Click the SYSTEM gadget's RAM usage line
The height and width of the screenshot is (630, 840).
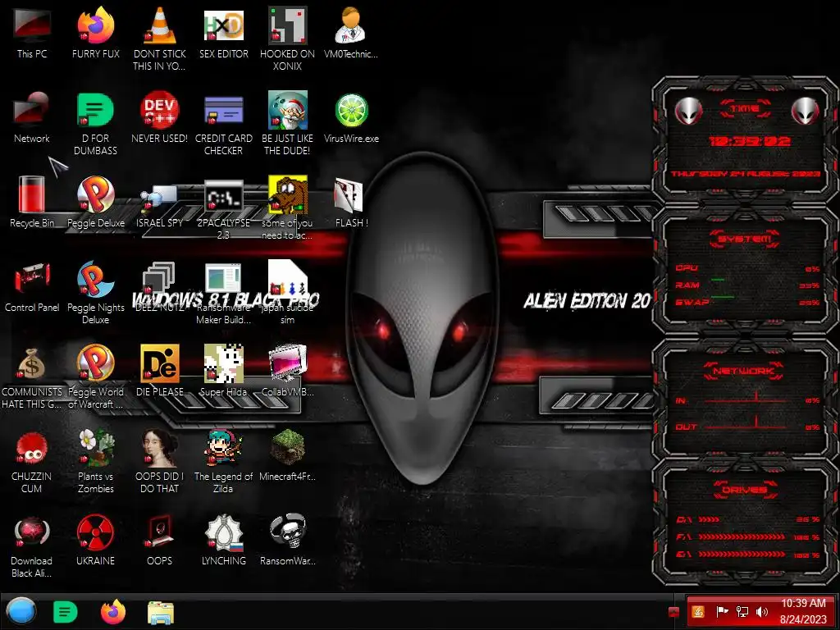(x=746, y=285)
